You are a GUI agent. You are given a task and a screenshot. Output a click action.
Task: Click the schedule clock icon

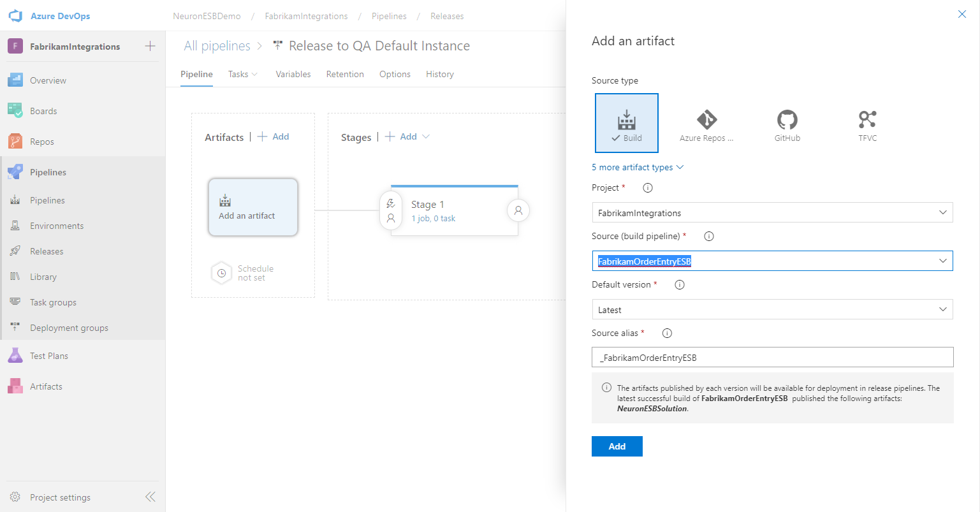[221, 273]
